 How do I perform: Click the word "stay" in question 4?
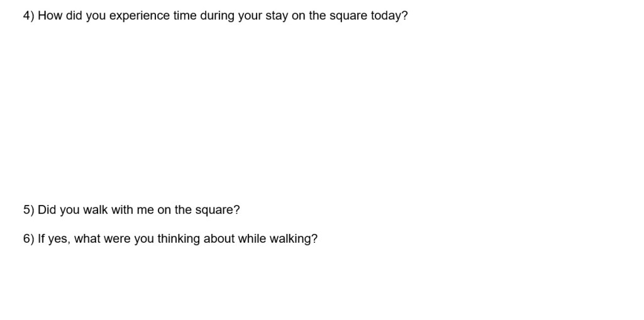pos(276,16)
